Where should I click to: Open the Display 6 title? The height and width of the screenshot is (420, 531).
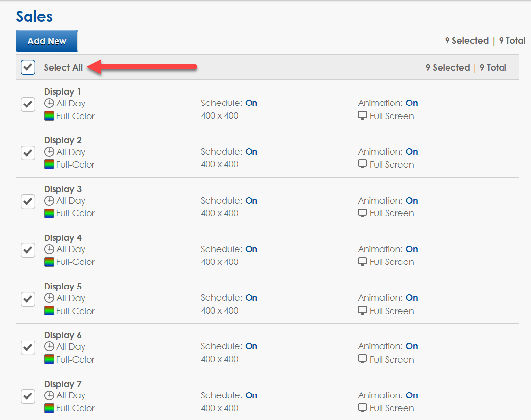point(63,335)
